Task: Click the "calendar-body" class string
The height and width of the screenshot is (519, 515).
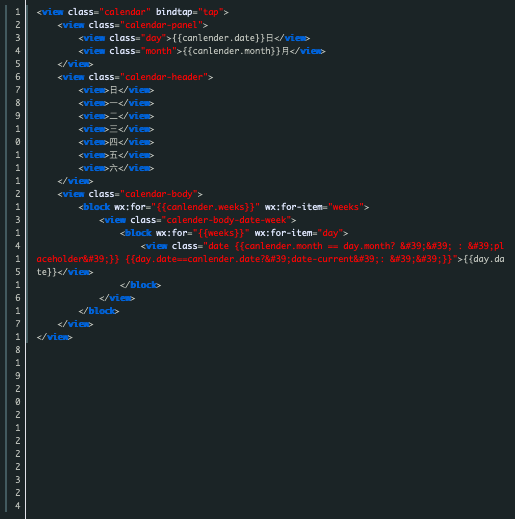Action: [x=159, y=194]
